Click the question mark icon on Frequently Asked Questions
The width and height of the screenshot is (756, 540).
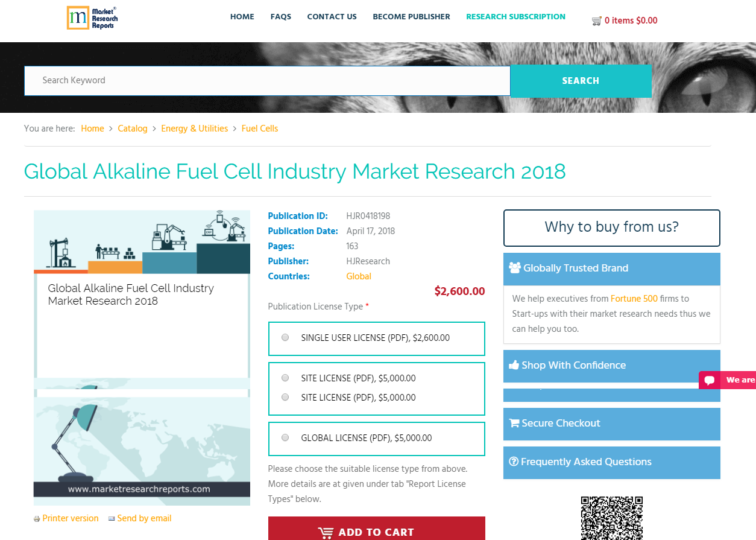(514, 461)
